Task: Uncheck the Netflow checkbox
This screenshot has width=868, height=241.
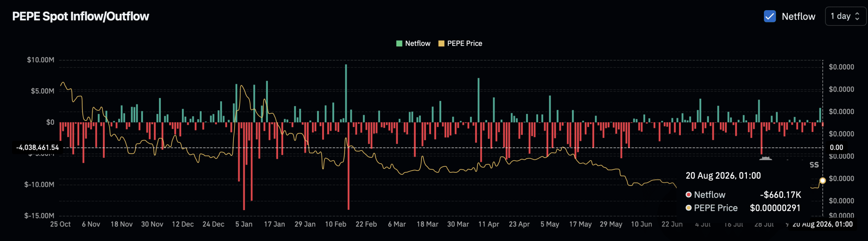Action: coord(770,16)
